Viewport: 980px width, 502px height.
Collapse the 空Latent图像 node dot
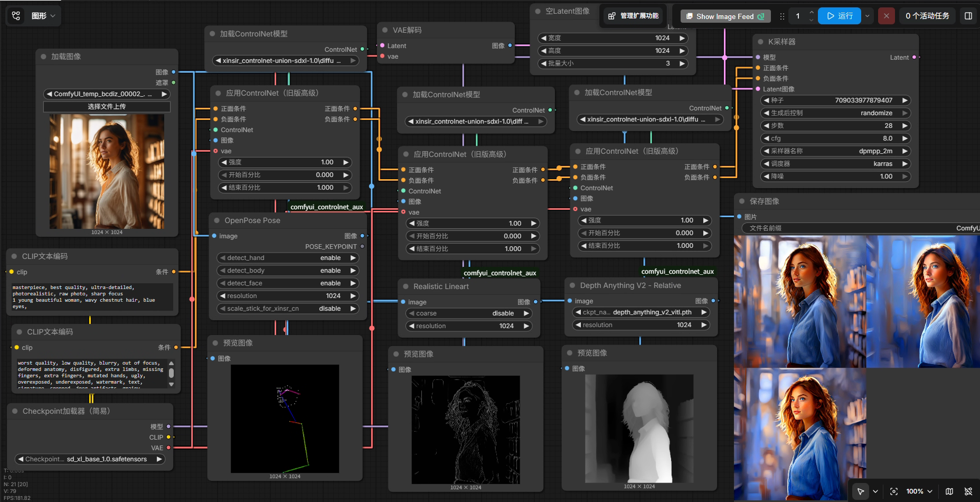pos(538,11)
